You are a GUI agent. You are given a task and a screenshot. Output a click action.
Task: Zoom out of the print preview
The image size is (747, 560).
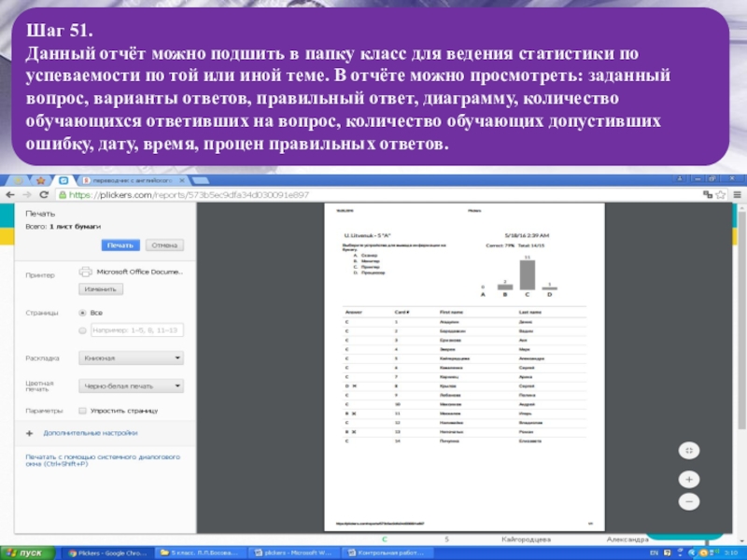tap(689, 501)
